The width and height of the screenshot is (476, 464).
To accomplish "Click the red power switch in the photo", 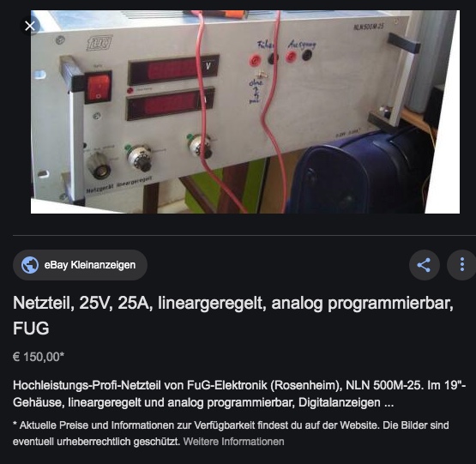I will click(98, 87).
